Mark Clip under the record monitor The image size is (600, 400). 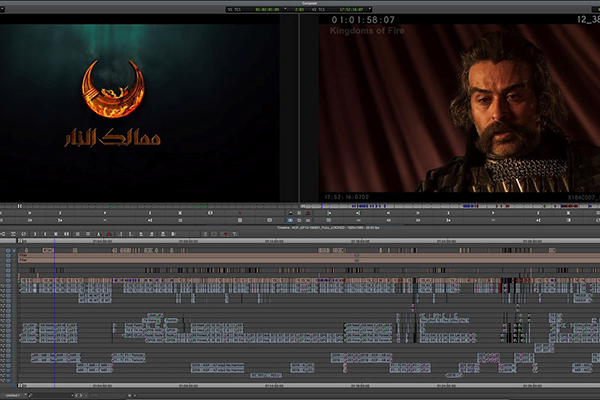568,213
